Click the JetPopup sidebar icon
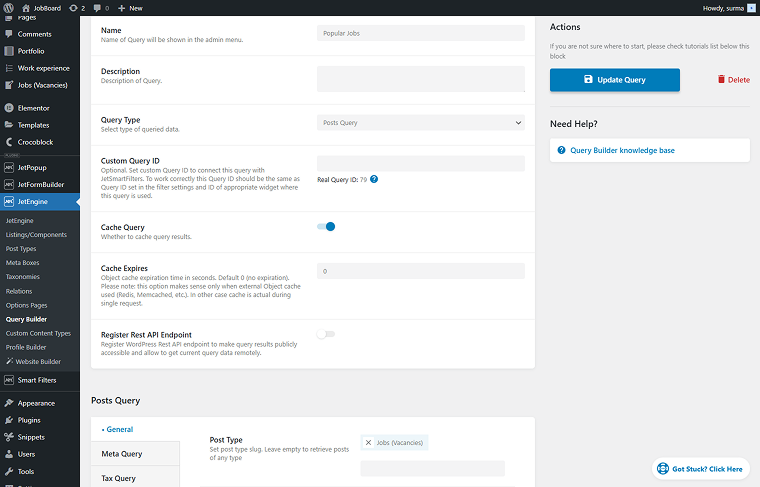Image resolution: width=760 pixels, height=487 pixels. coord(9,168)
